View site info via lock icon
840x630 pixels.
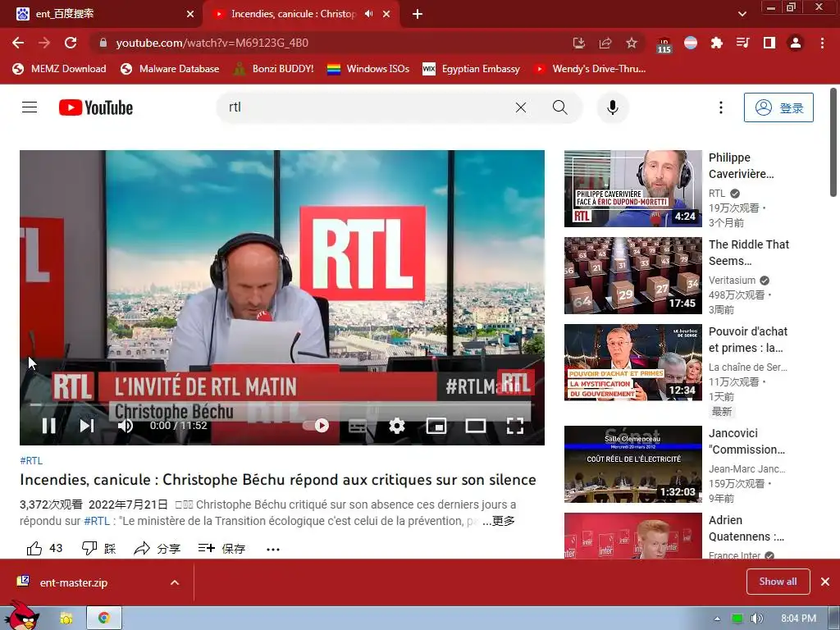pos(103,43)
